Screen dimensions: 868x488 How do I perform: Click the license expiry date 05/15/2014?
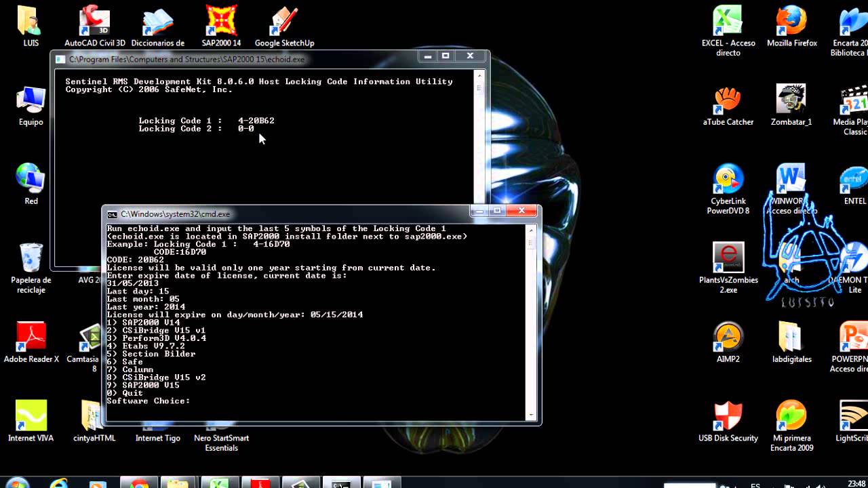(337, 314)
